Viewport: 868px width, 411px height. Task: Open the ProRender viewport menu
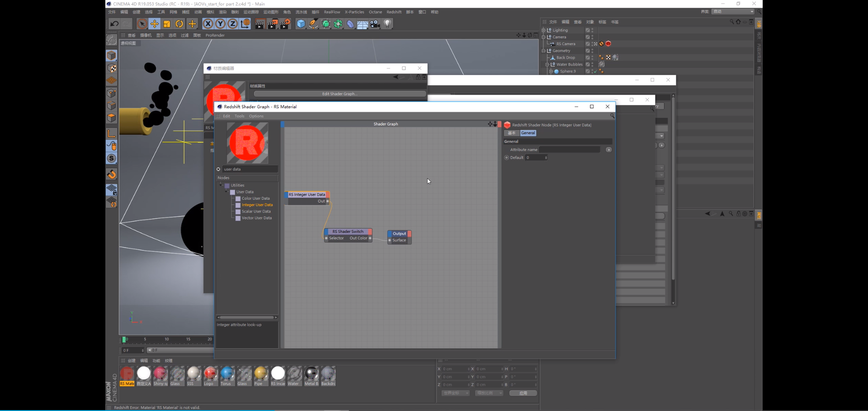click(x=215, y=35)
